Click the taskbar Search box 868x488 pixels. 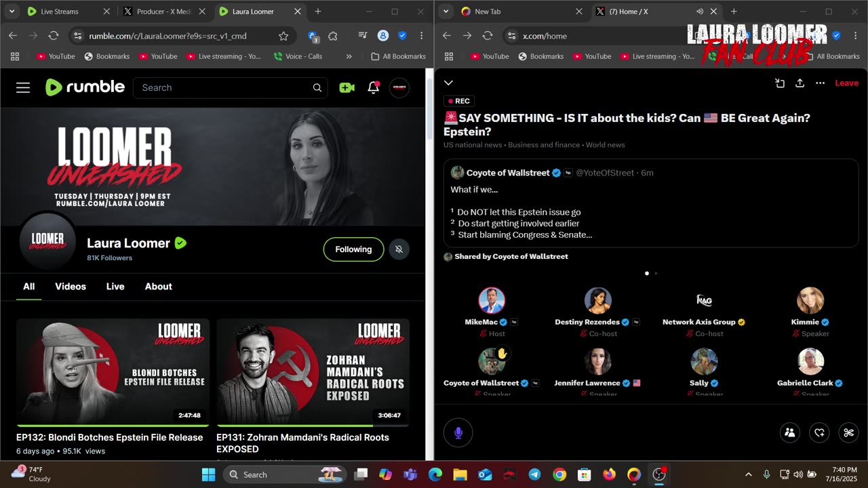[x=284, y=474]
